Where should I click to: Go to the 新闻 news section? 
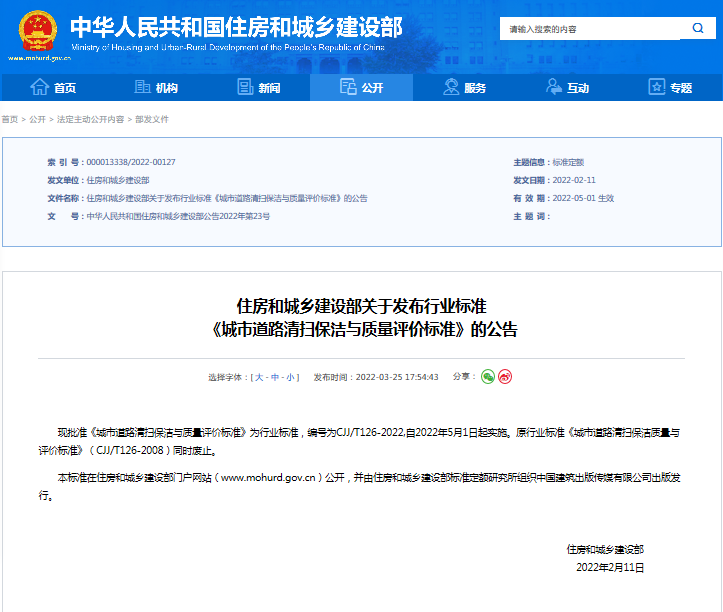click(258, 88)
